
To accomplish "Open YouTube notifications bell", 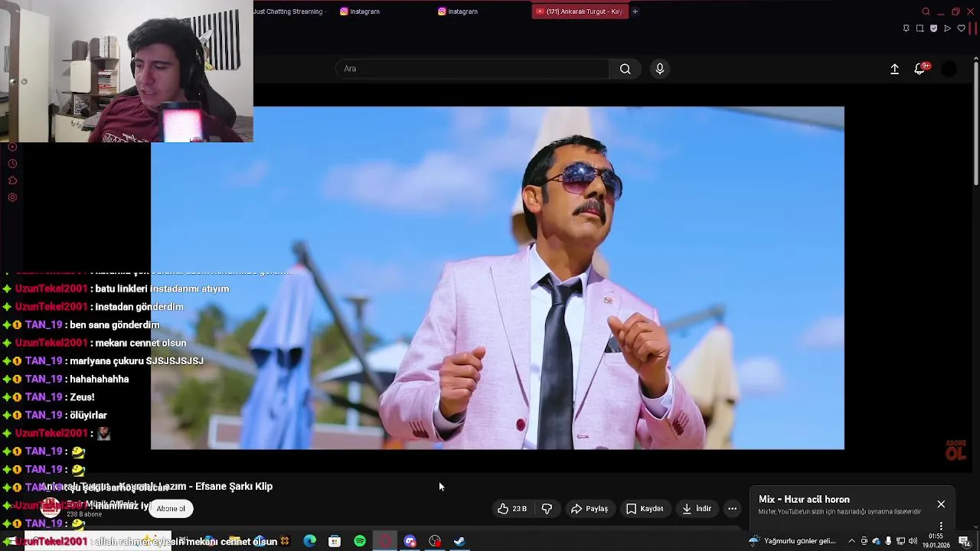I will (920, 69).
